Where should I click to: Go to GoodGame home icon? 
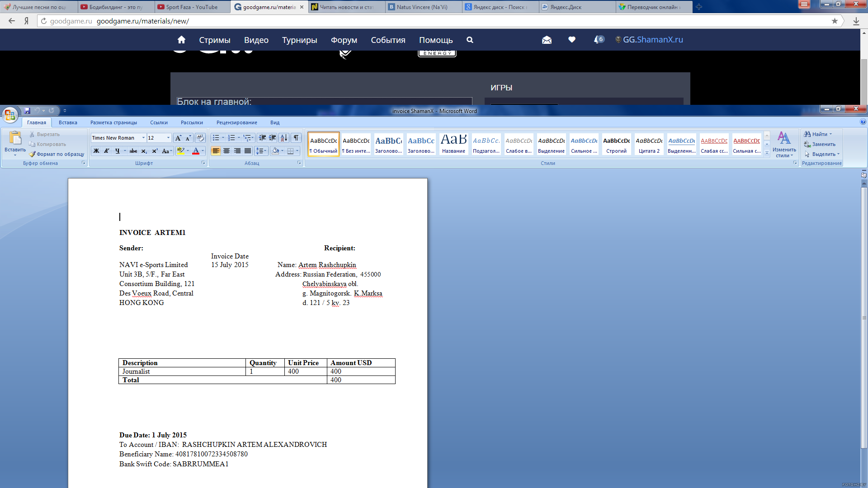181,40
